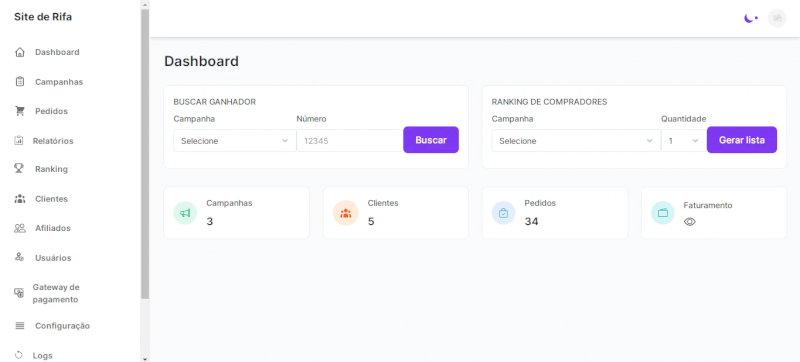Click the Clientes people icon
Screen dimensions: 800x362
click(x=20, y=198)
